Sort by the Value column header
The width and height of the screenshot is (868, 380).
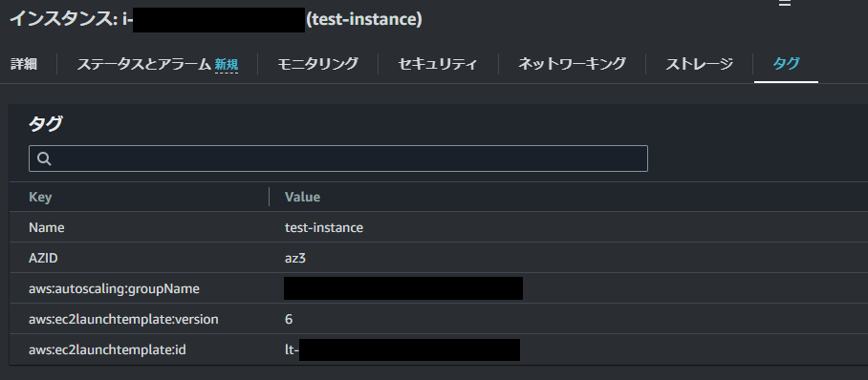click(x=302, y=197)
